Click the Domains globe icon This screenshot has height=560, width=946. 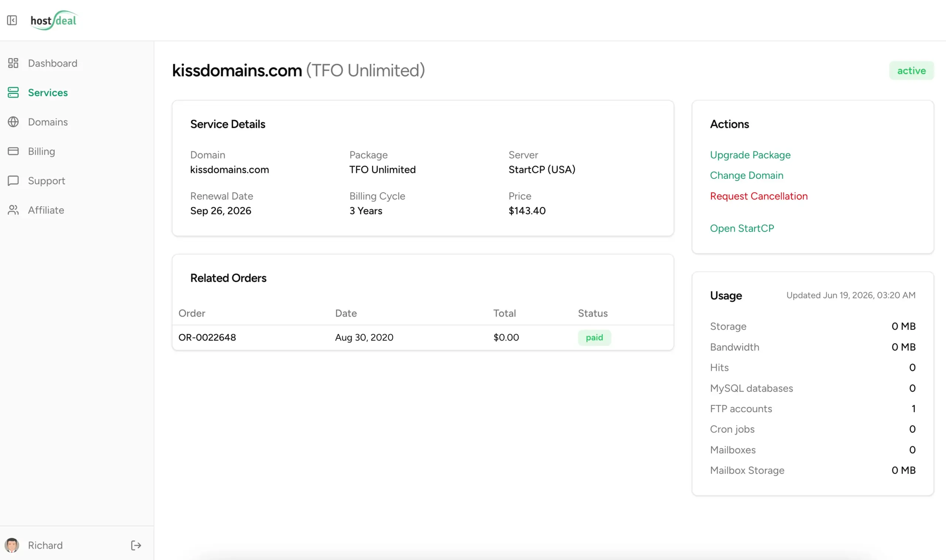(13, 122)
